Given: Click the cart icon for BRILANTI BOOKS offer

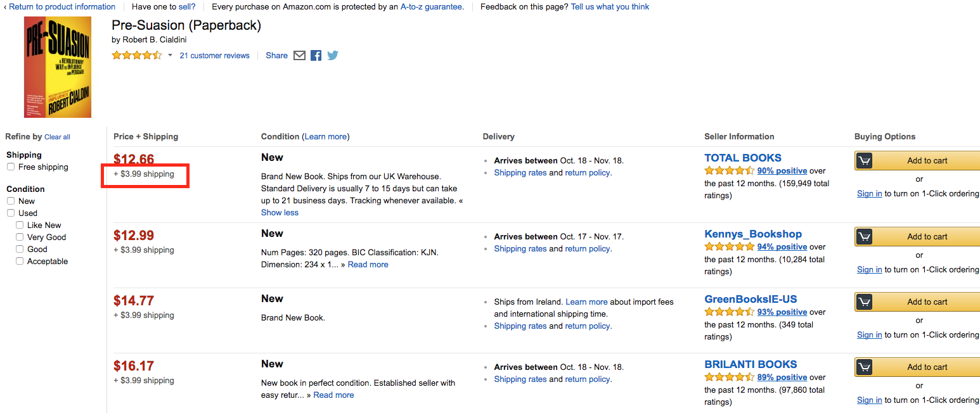Looking at the screenshot, I should [865, 367].
